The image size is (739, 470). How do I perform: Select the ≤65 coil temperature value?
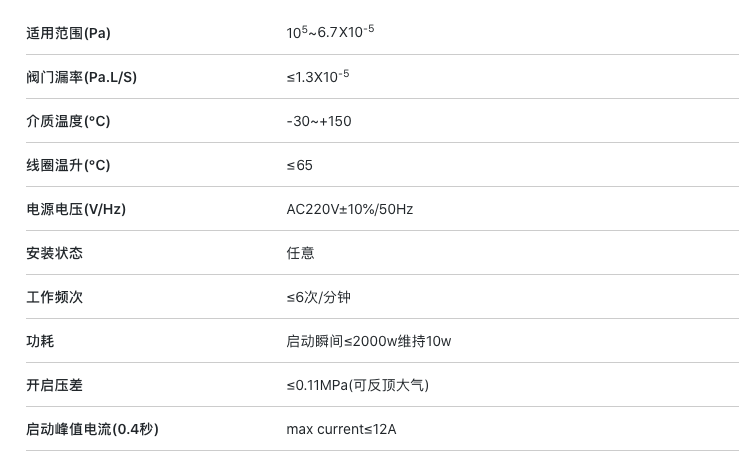point(300,165)
